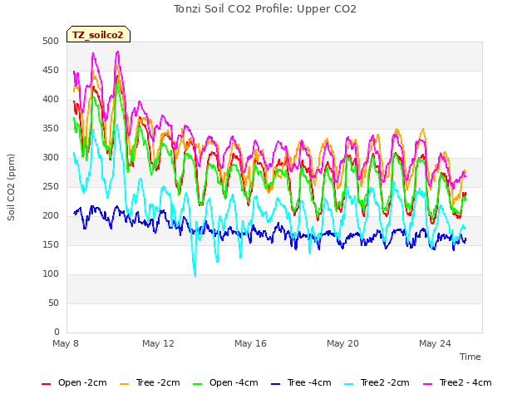Click the cyan Tree2 -2cm legend swatch

349,384
